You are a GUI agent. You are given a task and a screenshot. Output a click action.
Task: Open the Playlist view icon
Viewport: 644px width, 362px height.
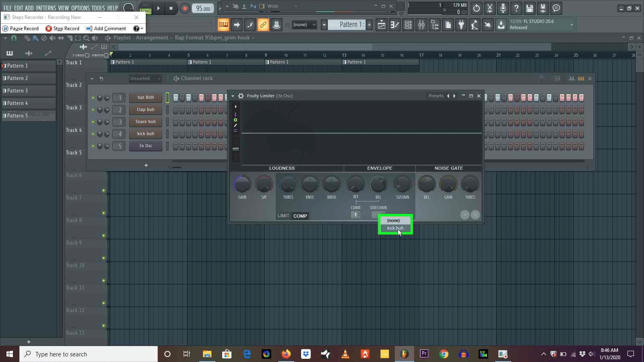pyautogui.click(x=381, y=25)
